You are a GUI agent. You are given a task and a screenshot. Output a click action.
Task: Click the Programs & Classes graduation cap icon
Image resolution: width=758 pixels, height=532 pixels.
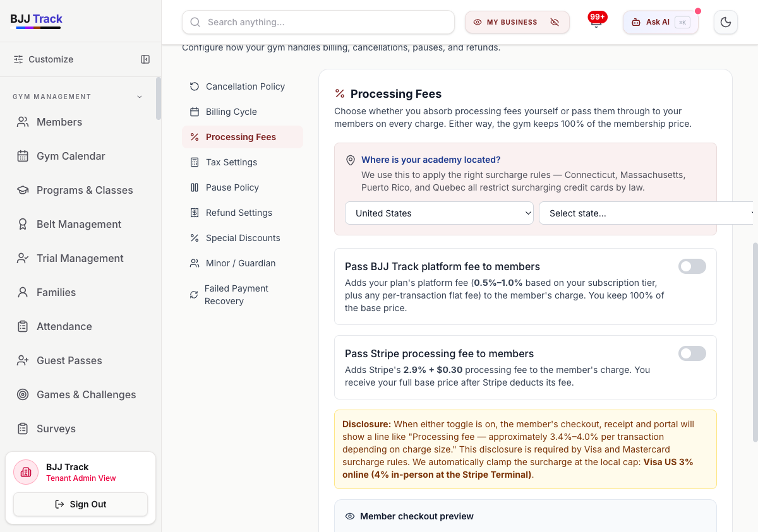[23, 190]
